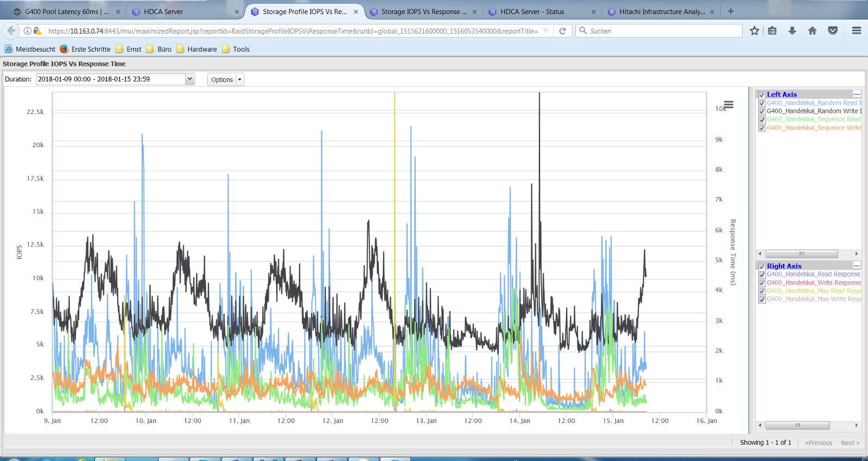Toggle G400_Handelskai_Random Write series checkbox
Screen dimensions: 868x461
(762, 111)
